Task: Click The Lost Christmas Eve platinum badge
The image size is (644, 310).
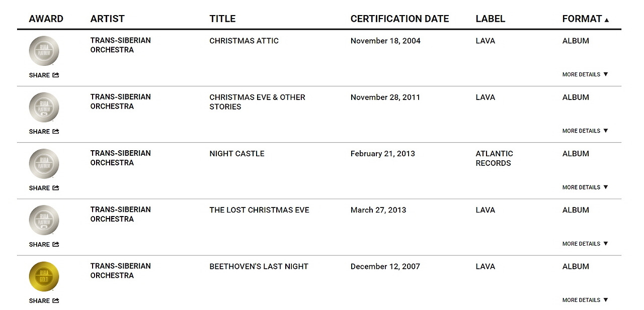Action: click(x=44, y=220)
